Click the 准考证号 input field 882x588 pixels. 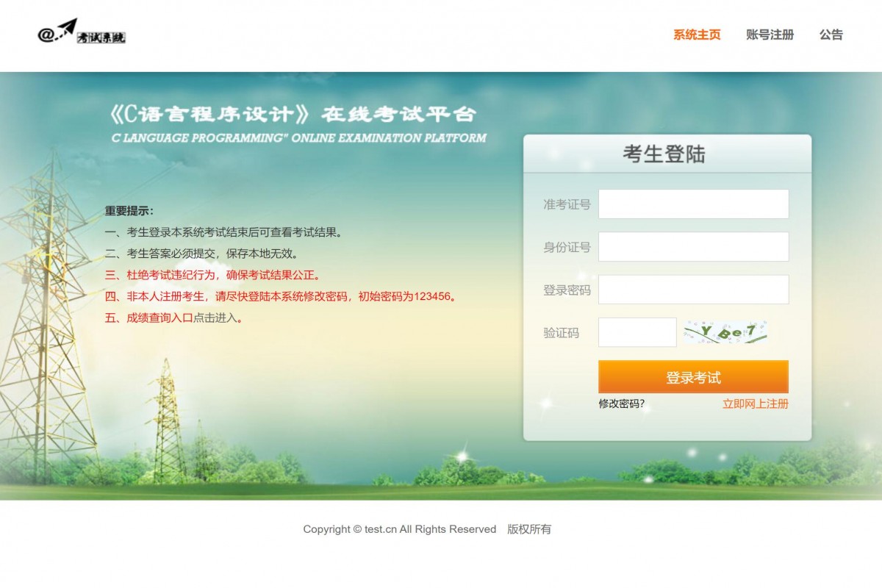tap(692, 204)
